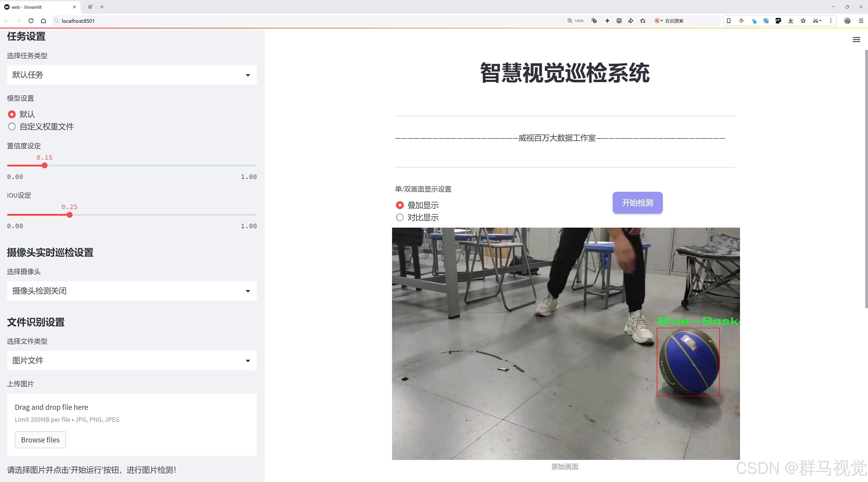This screenshot has width=868, height=482.
Task: Click the mobile device view icon
Action: (729, 21)
